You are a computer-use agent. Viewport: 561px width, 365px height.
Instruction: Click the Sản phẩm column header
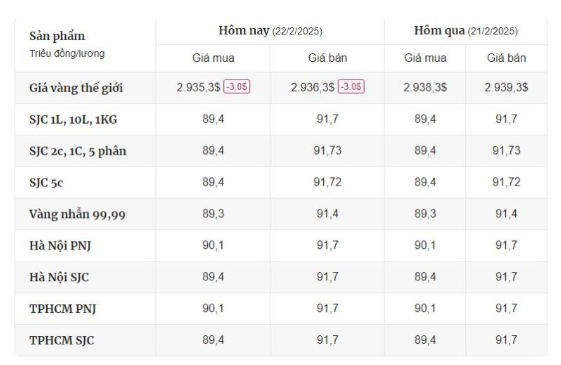coord(57,36)
